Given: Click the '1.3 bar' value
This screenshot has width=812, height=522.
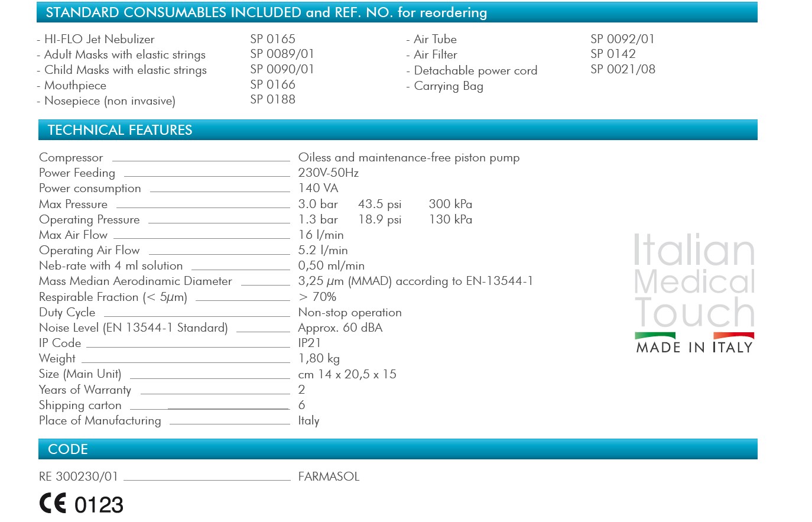Looking at the screenshot, I should (318, 219).
